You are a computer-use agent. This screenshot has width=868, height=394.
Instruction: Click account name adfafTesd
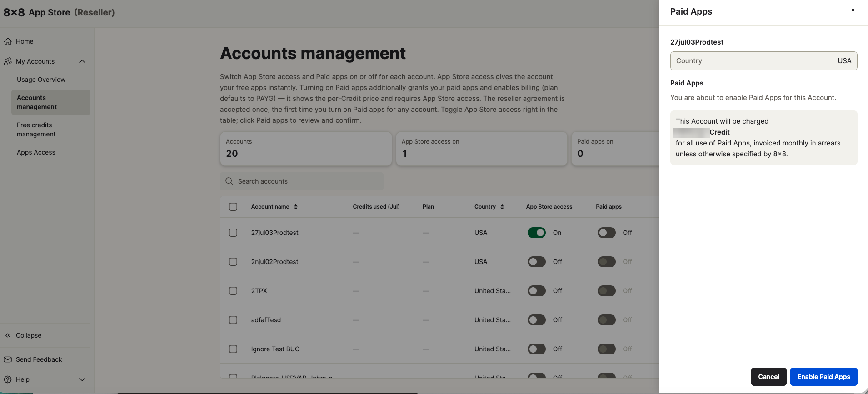(x=266, y=320)
